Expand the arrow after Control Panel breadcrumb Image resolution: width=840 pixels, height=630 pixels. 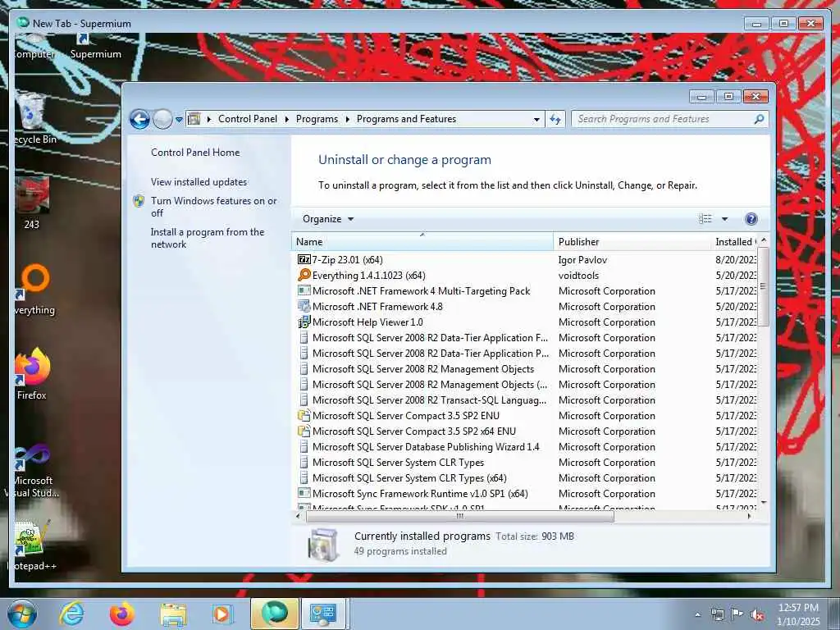coord(286,120)
